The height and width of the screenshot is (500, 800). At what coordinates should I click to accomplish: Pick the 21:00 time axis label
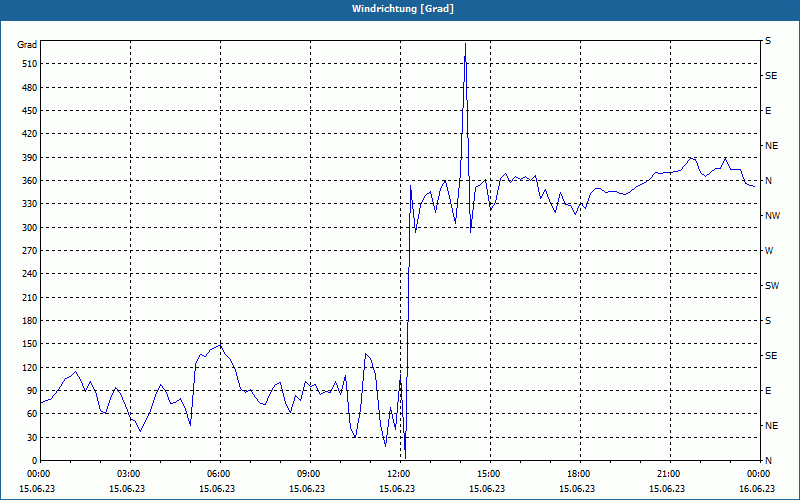pos(670,474)
